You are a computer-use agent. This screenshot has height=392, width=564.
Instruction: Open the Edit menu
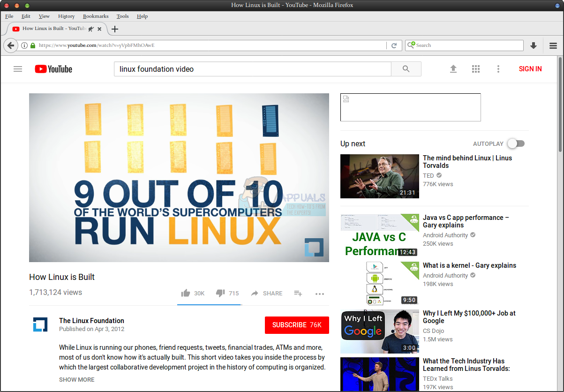coord(26,16)
